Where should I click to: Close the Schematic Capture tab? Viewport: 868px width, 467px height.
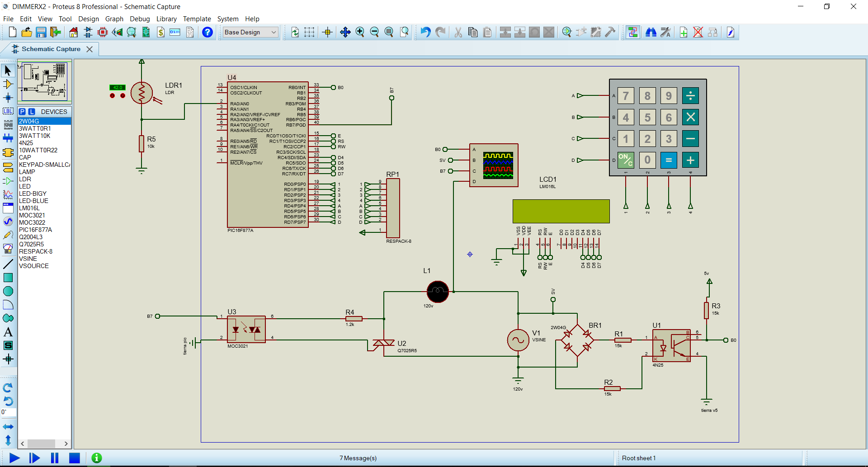tap(90, 49)
